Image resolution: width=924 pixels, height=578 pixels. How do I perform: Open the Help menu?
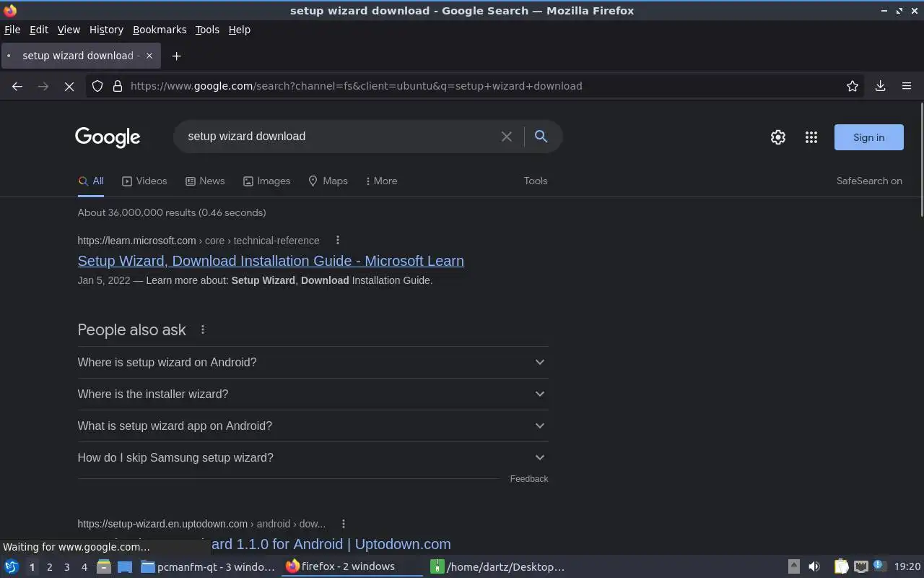pyautogui.click(x=240, y=30)
